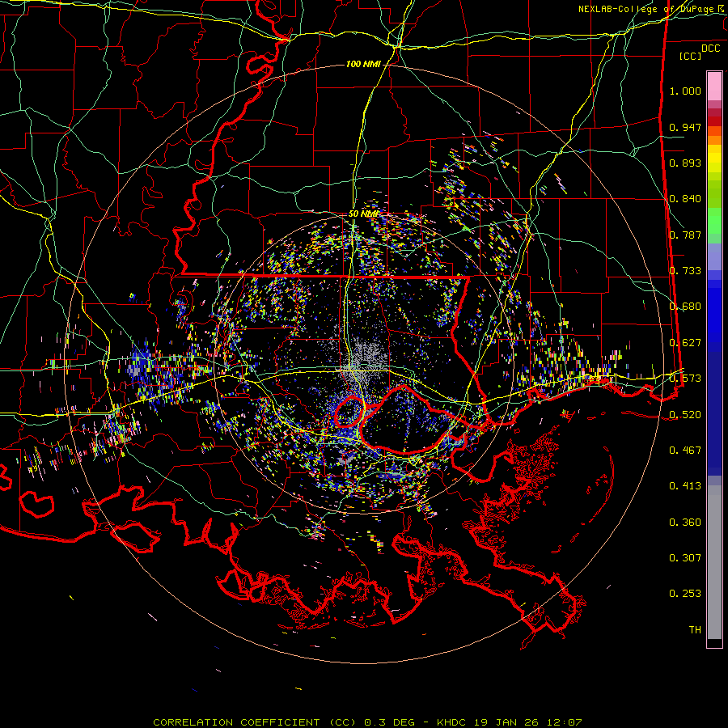Click the 100 NMI range ring label
The width and height of the screenshot is (728, 728).
[363, 64]
